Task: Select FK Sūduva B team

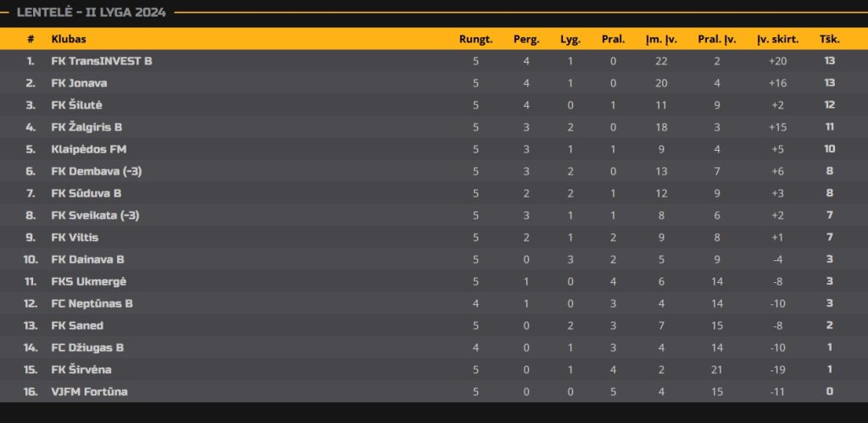Action: pos(86,193)
